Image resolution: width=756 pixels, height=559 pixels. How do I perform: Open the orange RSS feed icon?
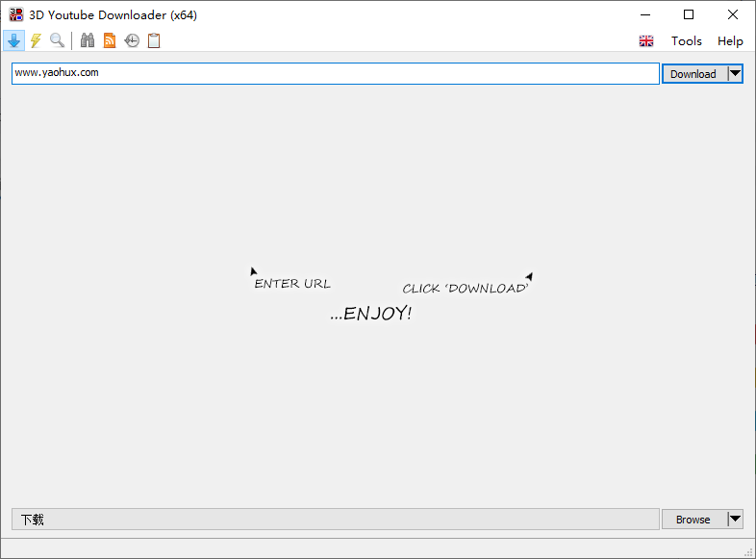pyautogui.click(x=110, y=40)
